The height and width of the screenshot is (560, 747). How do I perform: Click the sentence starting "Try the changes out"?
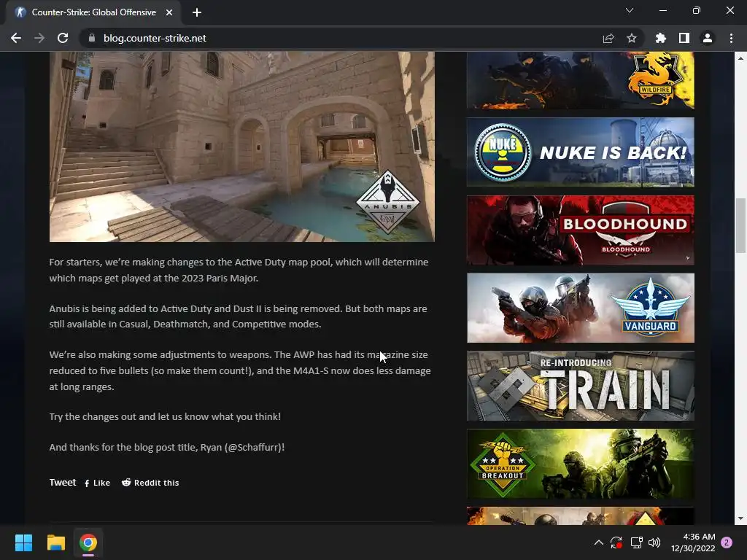coord(165,416)
